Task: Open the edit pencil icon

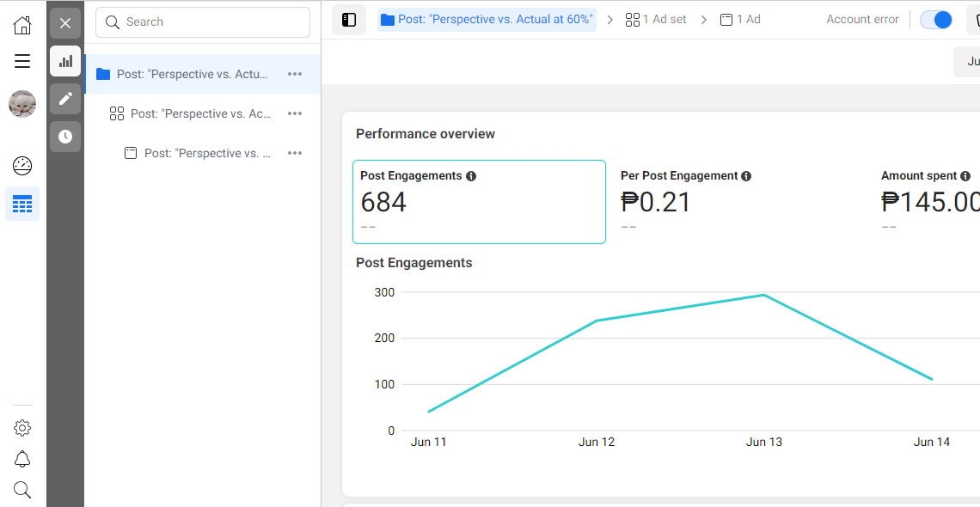Action: [65, 99]
